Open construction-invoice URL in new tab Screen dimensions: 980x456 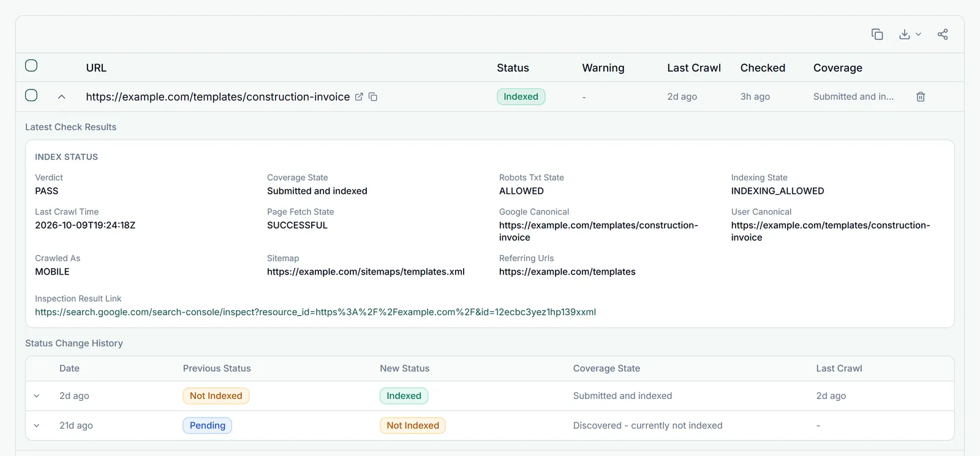(359, 97)
